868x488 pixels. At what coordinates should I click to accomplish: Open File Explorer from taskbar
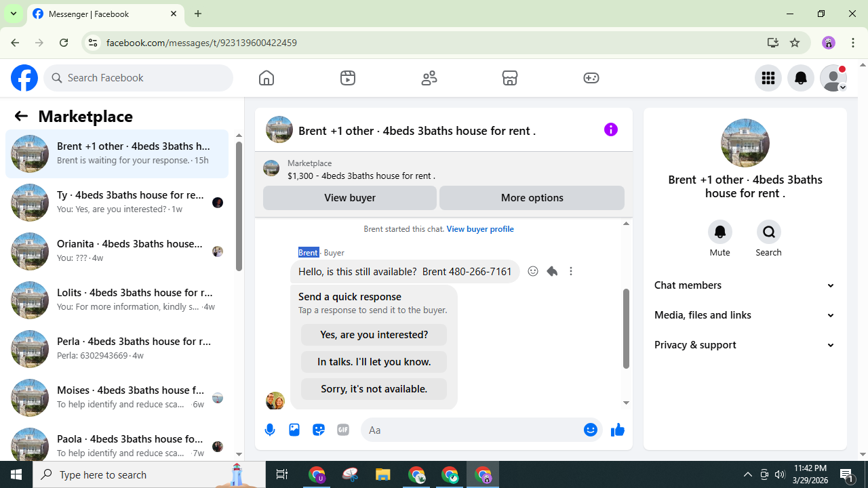[383, 474]
